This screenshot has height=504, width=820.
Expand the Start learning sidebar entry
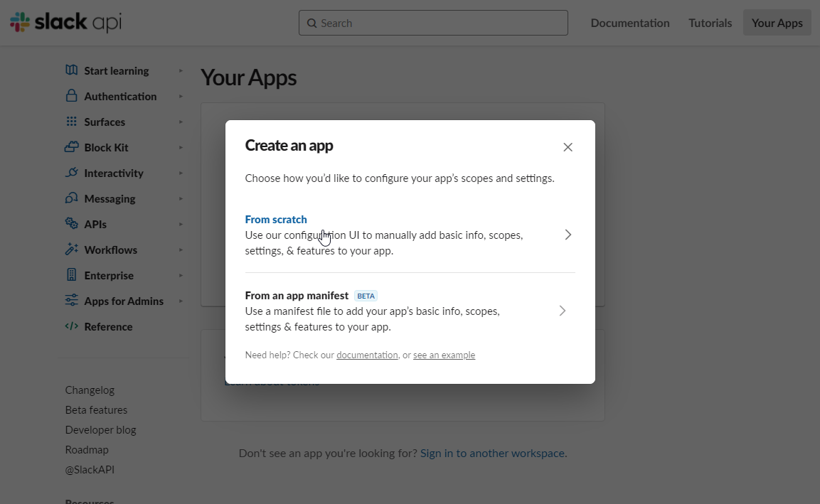click(x=181, y=70)
